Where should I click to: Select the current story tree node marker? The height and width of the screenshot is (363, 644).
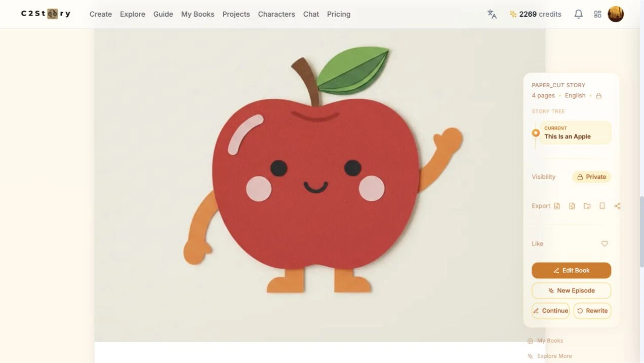[536, 133]
